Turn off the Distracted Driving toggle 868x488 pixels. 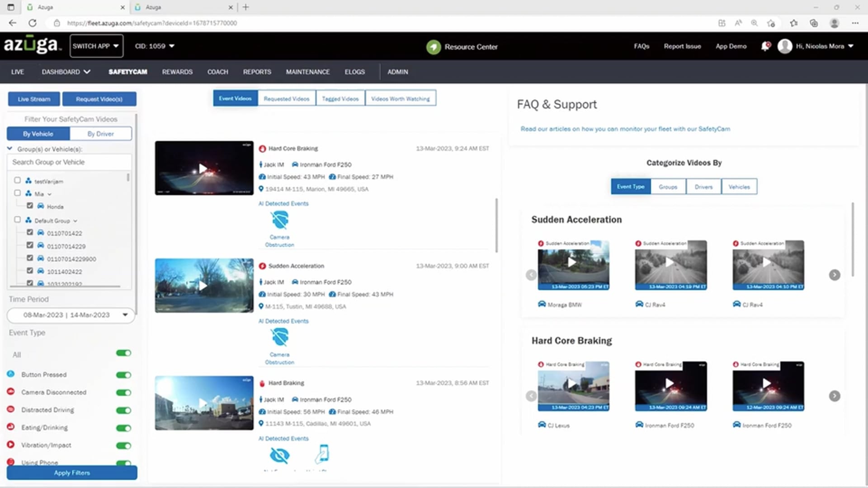click(123, 410)
